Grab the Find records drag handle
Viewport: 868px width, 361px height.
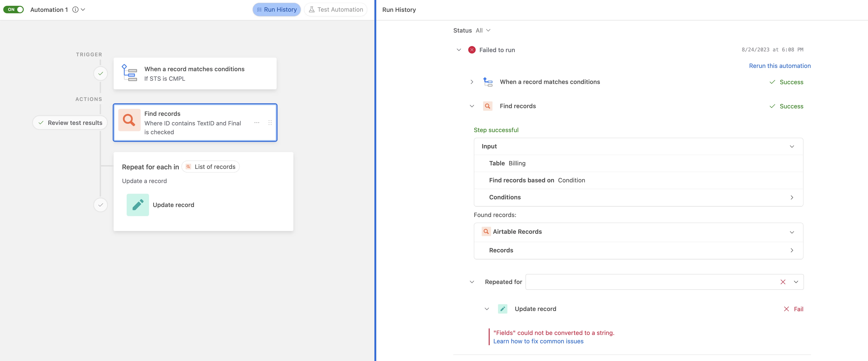point(270,123)
